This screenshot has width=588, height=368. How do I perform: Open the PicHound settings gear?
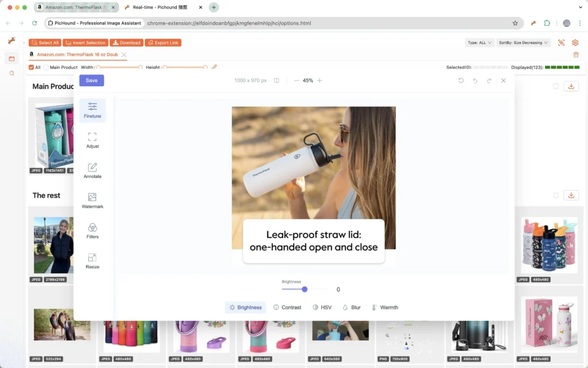click(576, 42)
